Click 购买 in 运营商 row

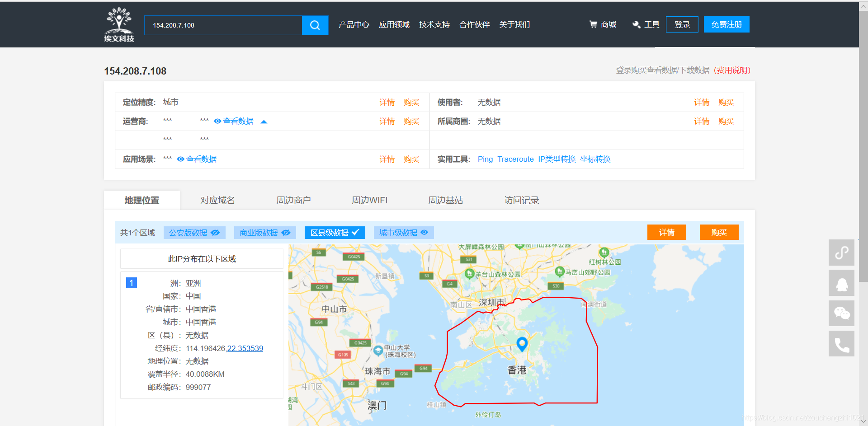411,121
